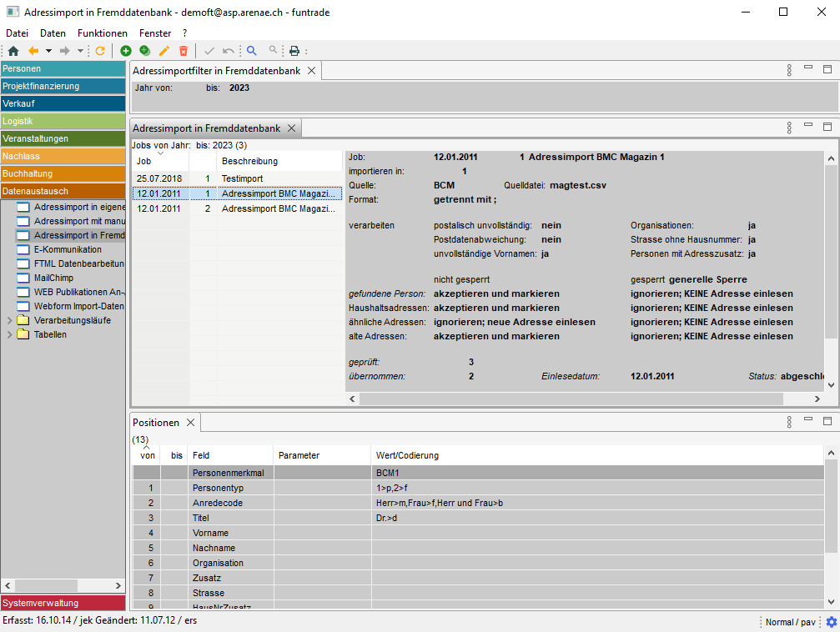The height and width of the screenshot is (632, 840).
Task: Open settings gear in status bar
Action: [831, 622]
